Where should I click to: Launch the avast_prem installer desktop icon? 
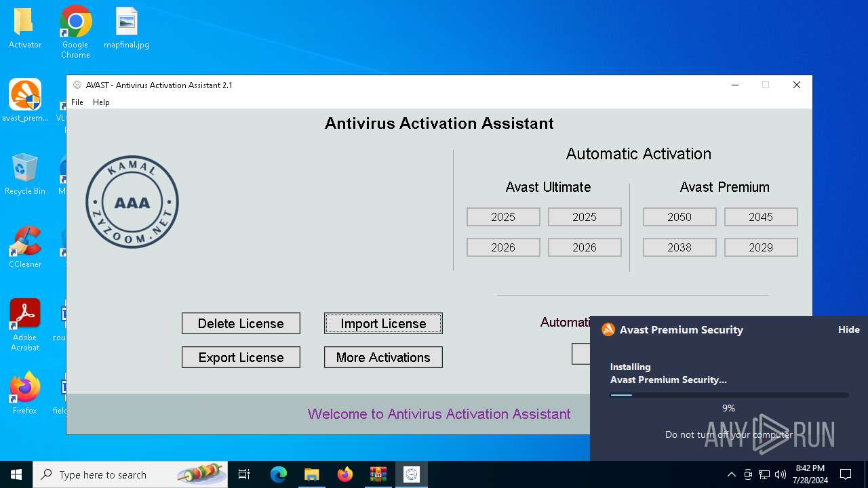pos(25,100)
